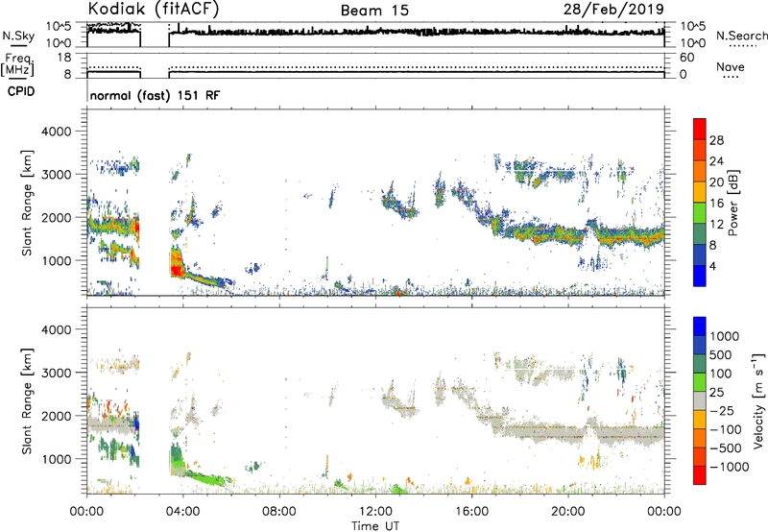Click the '18' frequency axis tick
768x532 pixels.
point(64,58)
